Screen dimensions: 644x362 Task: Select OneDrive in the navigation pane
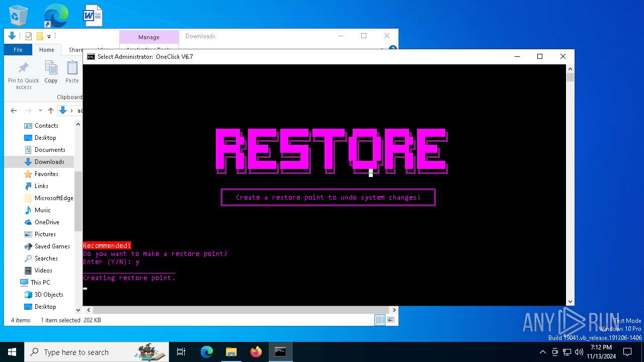(x=47, y=222)
